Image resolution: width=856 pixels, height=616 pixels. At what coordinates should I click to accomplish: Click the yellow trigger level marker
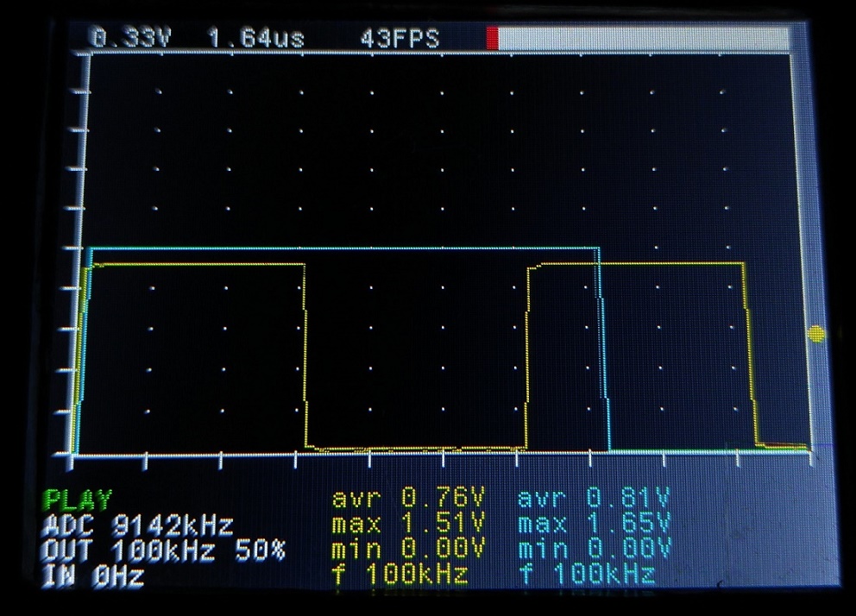[815, 334]
